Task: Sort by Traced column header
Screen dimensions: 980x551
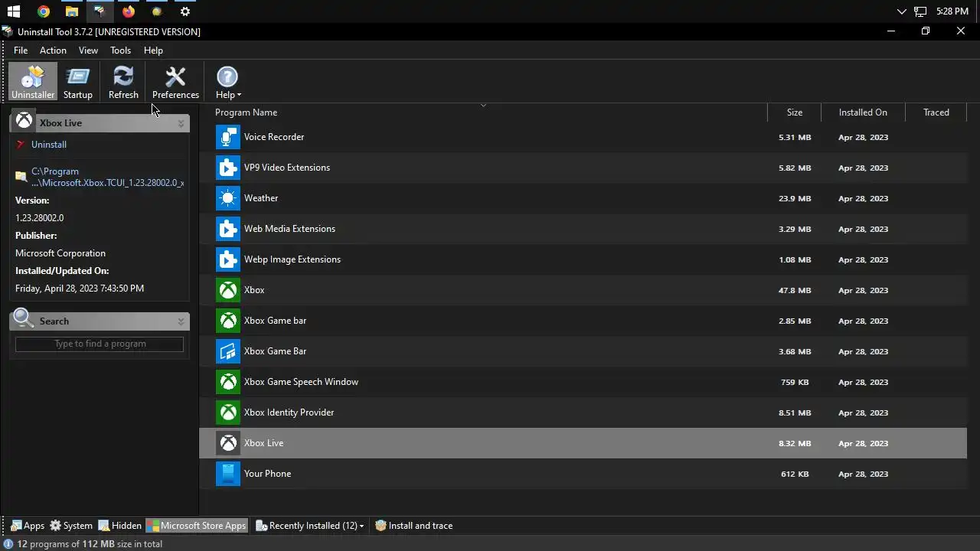Action: tap(936, 112)
